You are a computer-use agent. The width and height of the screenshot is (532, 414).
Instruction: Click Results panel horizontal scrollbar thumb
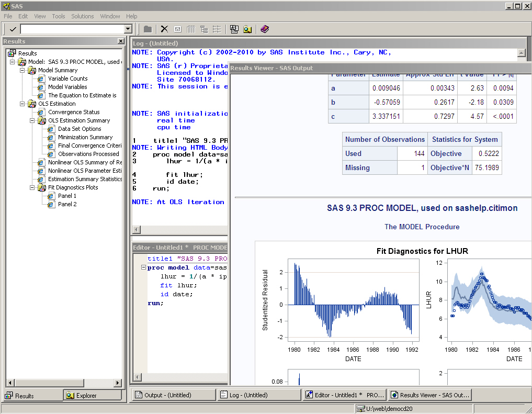(50, 383)
